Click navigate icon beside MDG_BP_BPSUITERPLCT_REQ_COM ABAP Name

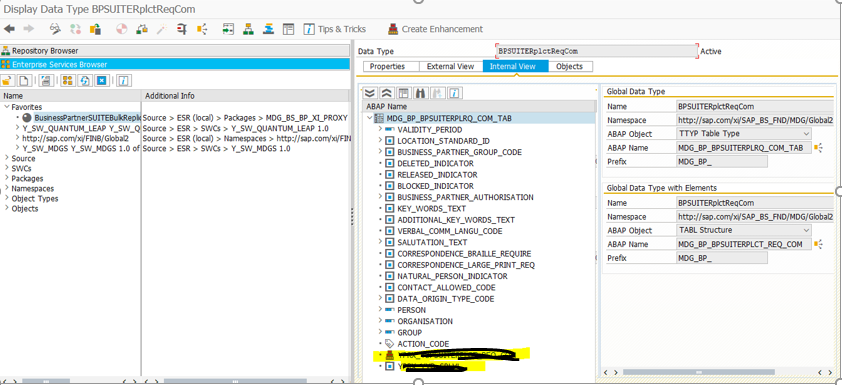[819, 244]
